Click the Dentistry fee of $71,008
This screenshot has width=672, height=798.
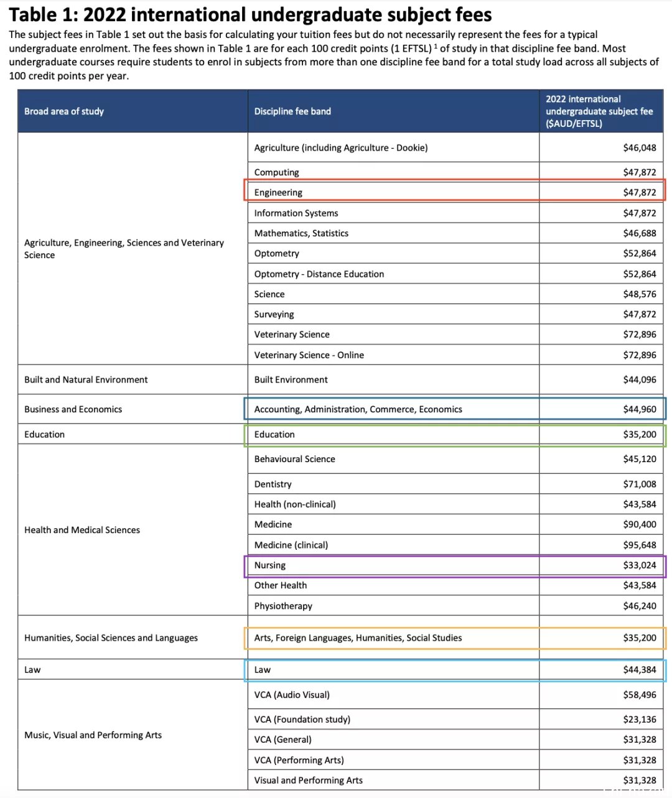(x=640, y=484)
